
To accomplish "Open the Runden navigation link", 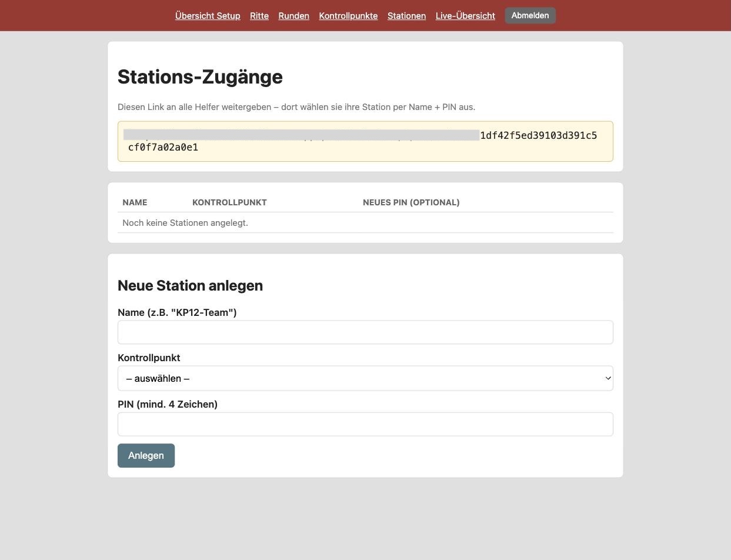I will [x=294, y=16].
